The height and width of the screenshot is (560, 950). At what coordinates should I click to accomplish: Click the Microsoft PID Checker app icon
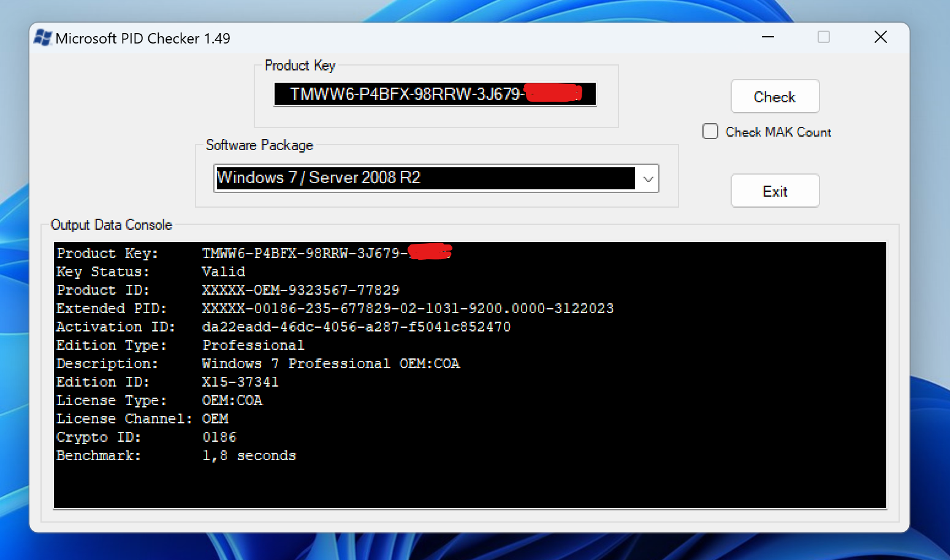(x=43, y=38)
